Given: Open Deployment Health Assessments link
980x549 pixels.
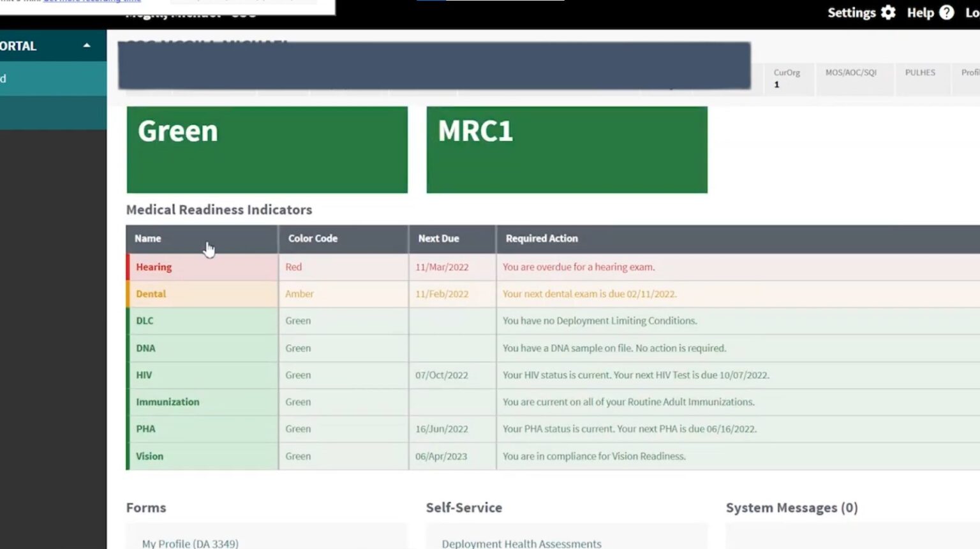Looking at the screenshot, I should pyautogui.click(x=521, y=543).
